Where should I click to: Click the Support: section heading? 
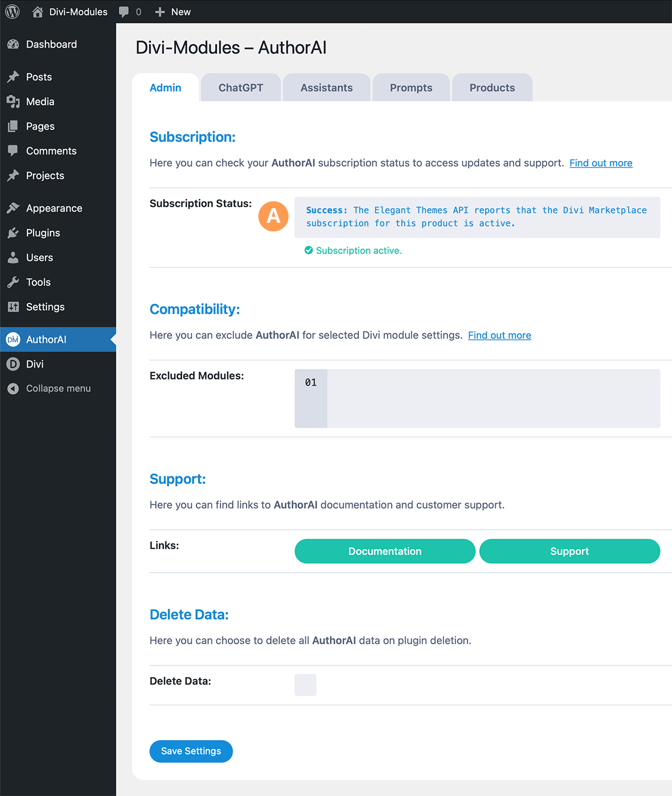click(178, 479)
